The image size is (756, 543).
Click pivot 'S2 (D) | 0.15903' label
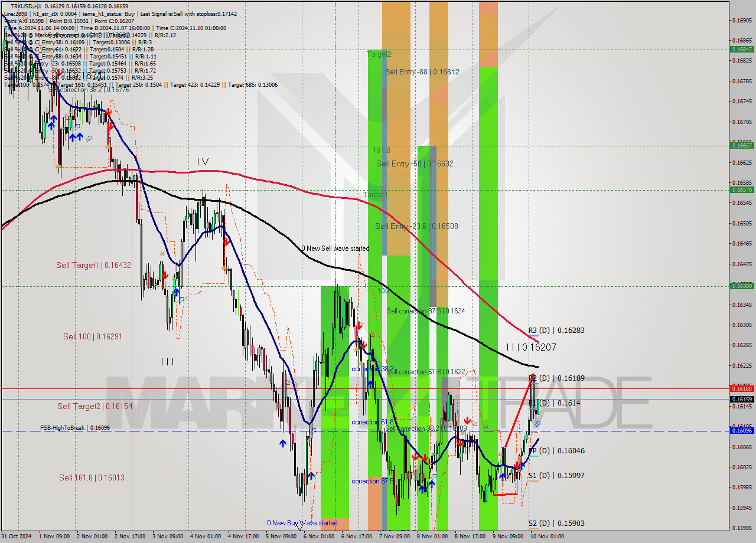pos(556,523)
